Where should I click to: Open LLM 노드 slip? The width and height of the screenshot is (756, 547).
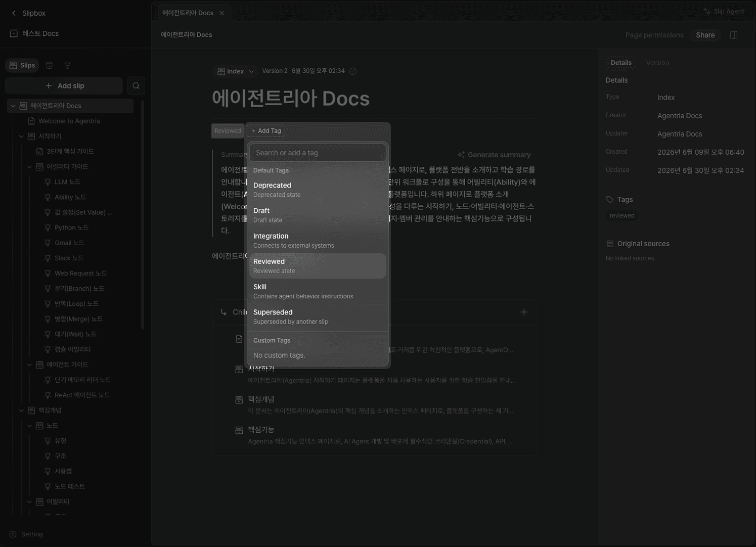click(x=67, y=181)
